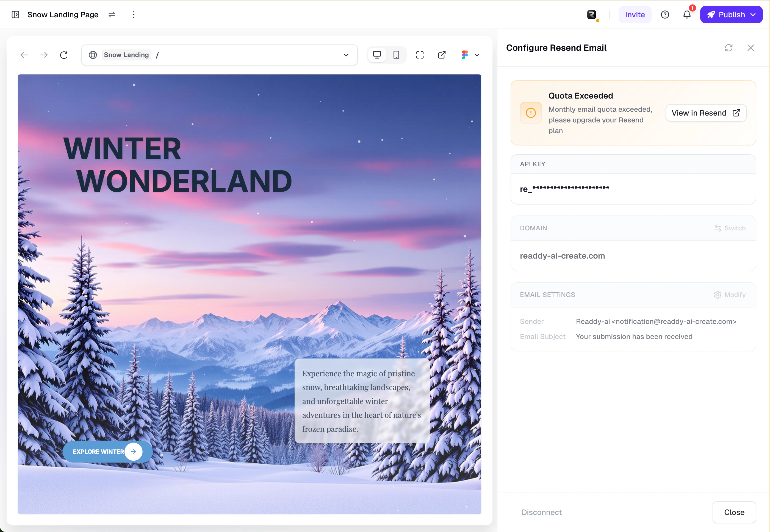
Task: Open preview in new tab
Action: click(x=442, y=55)
